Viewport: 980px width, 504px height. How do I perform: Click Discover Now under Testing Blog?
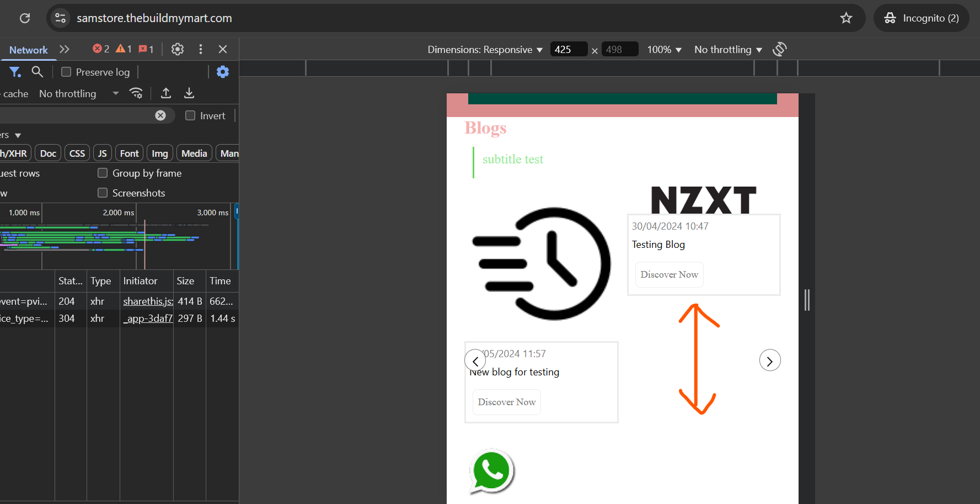670,274
